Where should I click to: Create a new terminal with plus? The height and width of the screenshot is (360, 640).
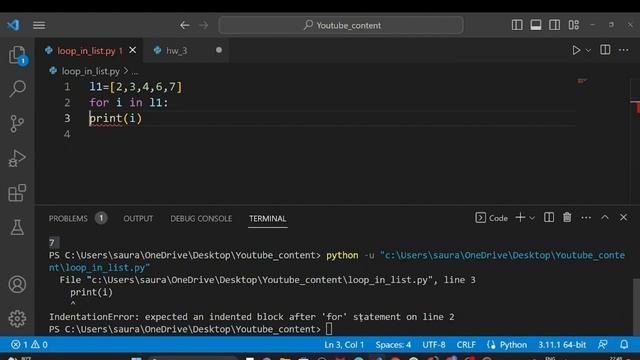pyautogui.click(x=520, y=218)
